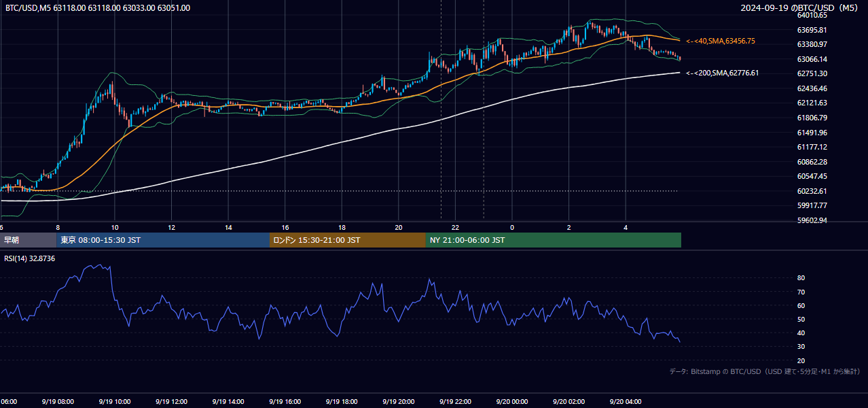This screenshot has width=868, height=408.
Task: Click price axis value 60862.28
Action: click(x=812, y=162)
